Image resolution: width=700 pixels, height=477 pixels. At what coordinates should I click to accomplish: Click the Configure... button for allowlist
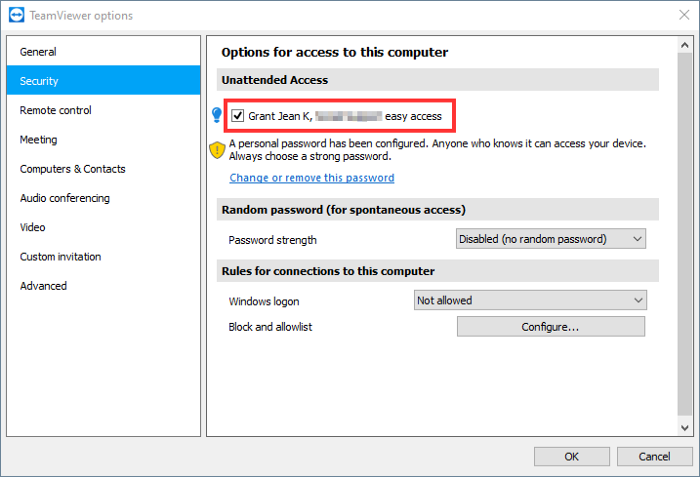pyautogui.click(x=550, y=326)
